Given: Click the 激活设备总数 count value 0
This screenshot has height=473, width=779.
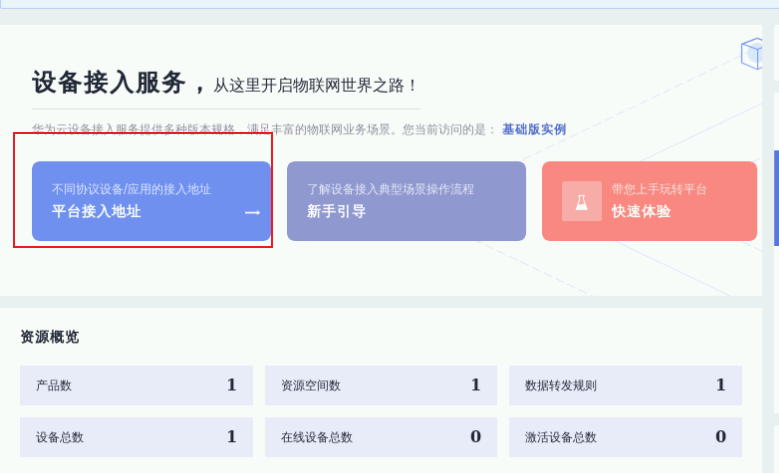Looking at the screenshot, I should pos(720,437).
